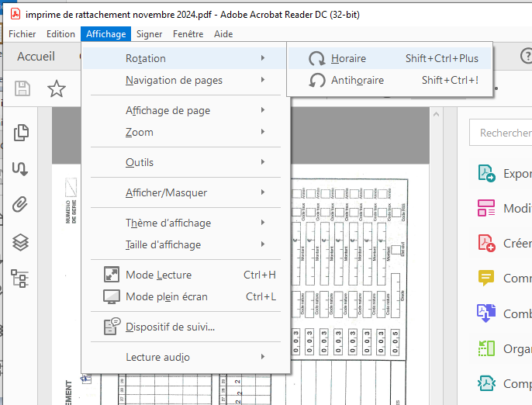Click the clockwise Horaire rotation icon
Screen dimensions: 532x405
tap(317, 58)
